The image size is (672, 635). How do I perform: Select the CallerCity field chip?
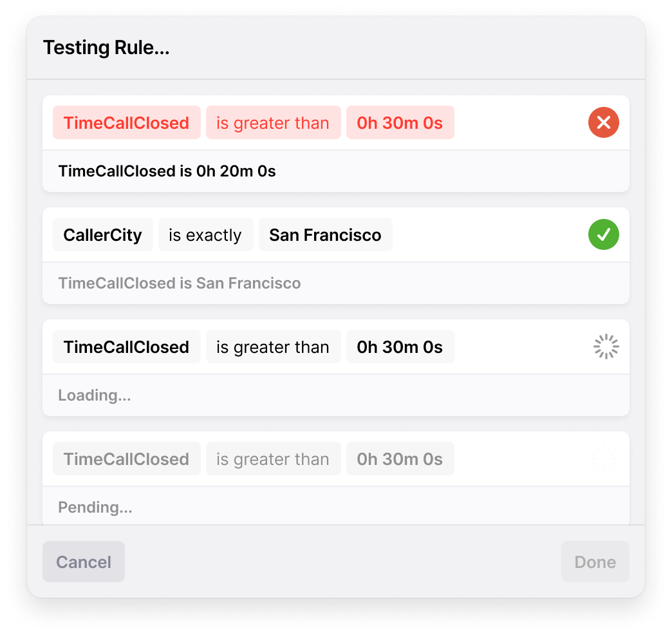[103, 234]
